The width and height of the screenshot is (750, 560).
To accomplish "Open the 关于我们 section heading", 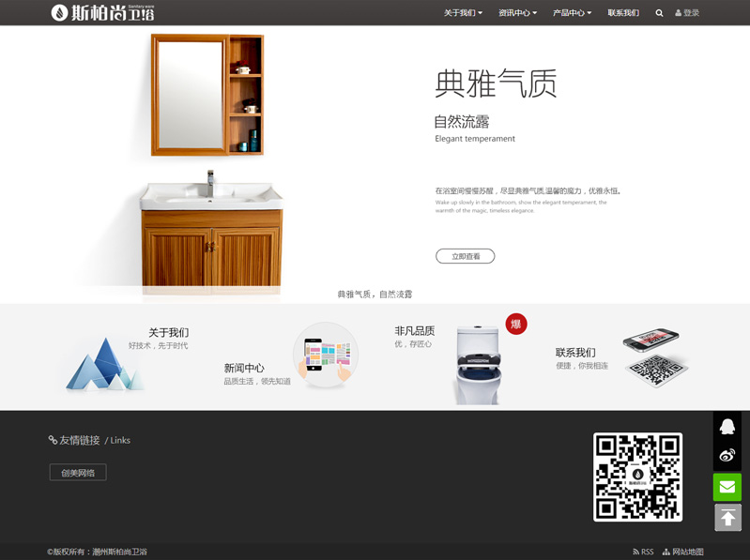I will 168,332.
